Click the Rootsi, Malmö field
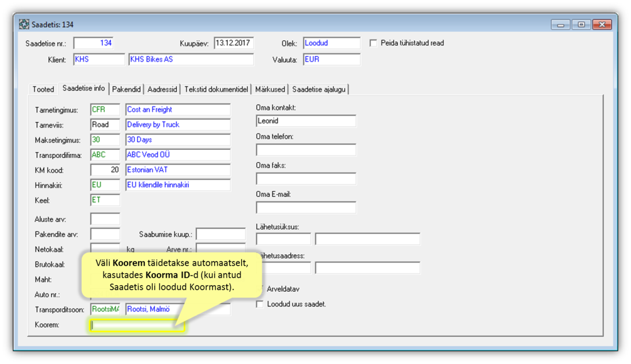 click(x=178, y=309)
